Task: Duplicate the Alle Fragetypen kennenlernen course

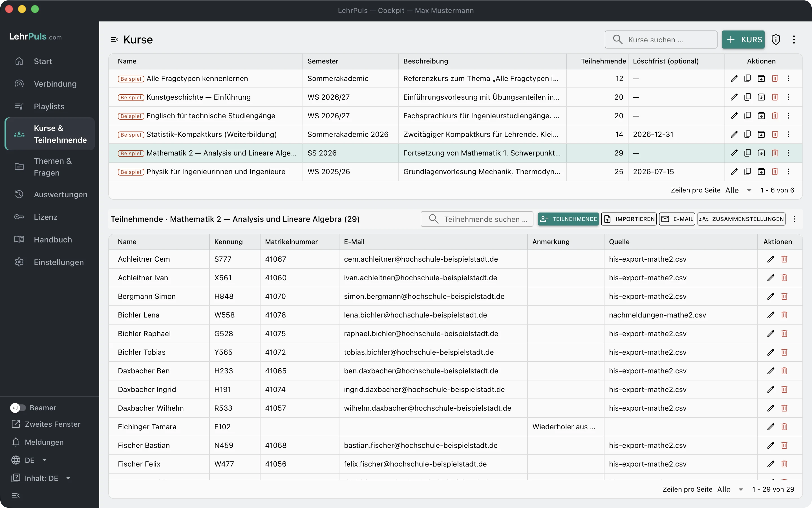Action: [x=747, y=78]
